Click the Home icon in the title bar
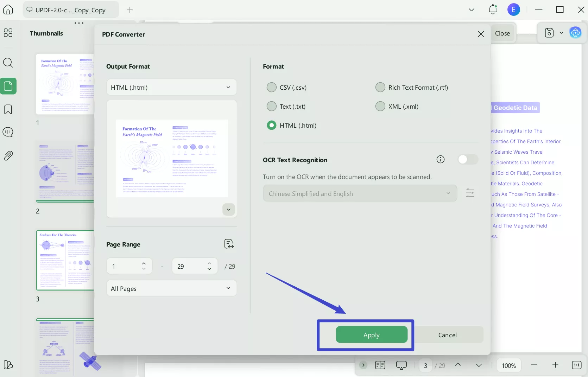Viewport: 588px width, 377px height. (8, 9)
